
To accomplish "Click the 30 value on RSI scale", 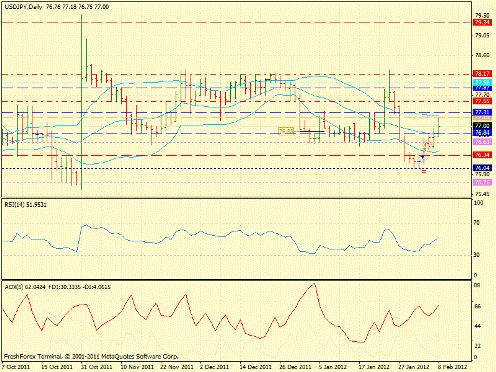I will [477, 255].
